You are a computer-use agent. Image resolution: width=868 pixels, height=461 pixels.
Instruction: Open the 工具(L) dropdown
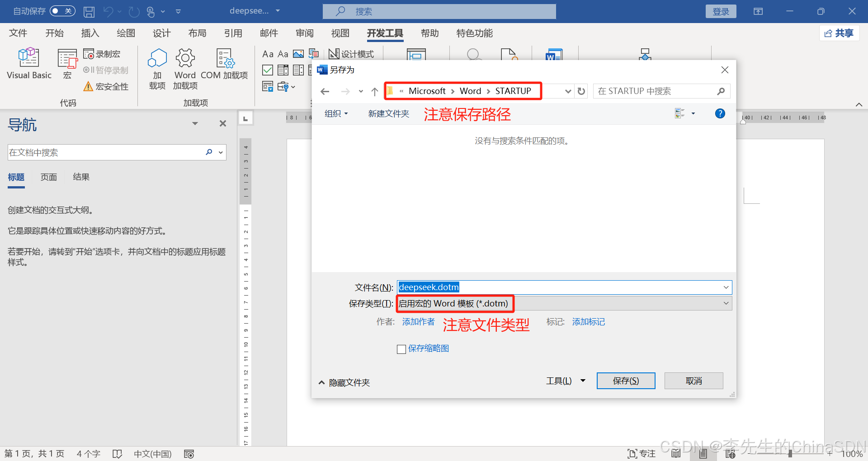[566, 381]
